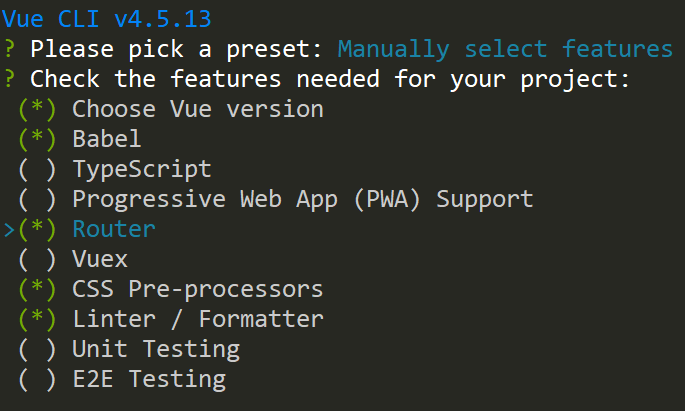Click the Manually select features answer text

505,49
